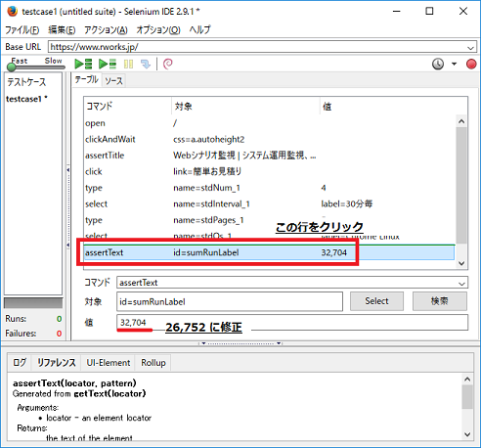
Task: Switch to the リファレンス tab
Action: tap(57, 363)
